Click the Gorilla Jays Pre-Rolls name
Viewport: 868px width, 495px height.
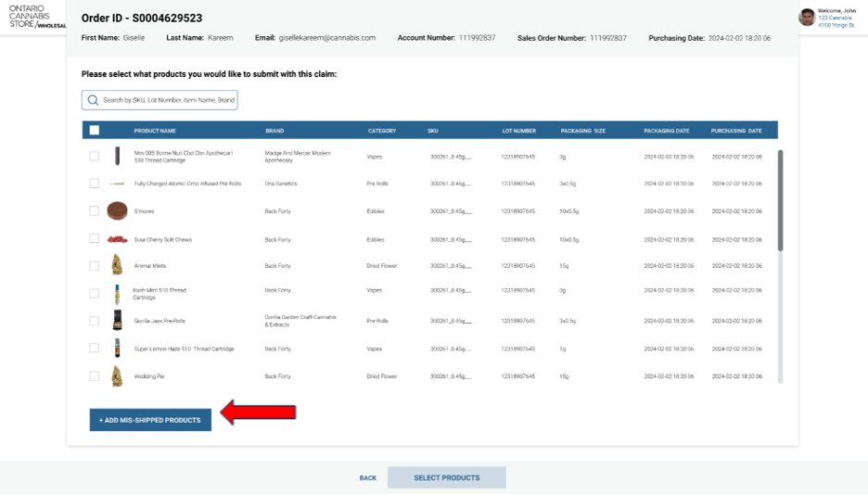click(x=160, y=321)
